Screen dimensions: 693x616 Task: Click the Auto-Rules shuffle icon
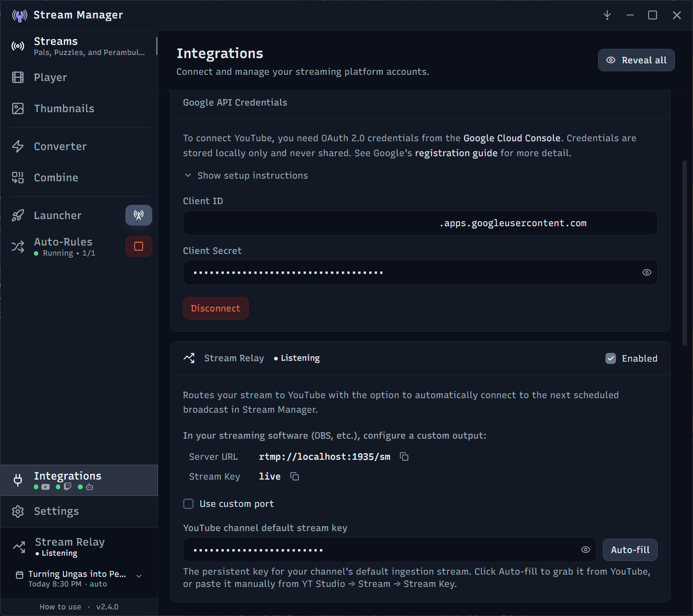pyautogui.click(x=18, y=247)
